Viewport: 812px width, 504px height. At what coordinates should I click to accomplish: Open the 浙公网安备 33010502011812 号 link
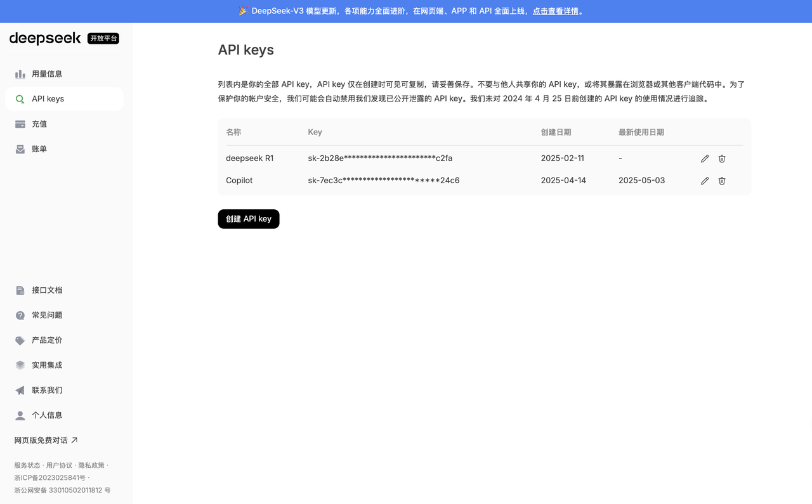pos(63,490)
